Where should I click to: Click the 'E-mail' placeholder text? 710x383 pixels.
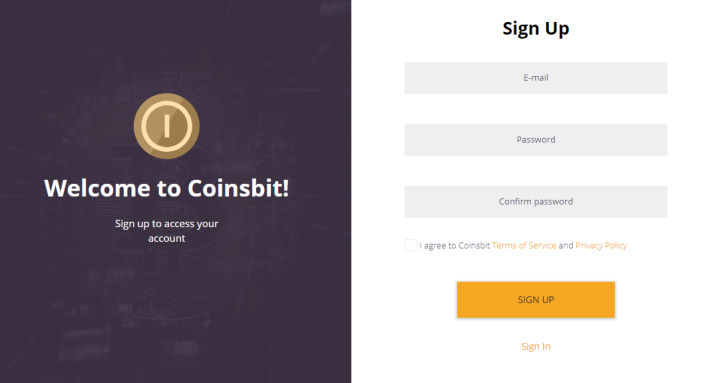click(536, 78)
